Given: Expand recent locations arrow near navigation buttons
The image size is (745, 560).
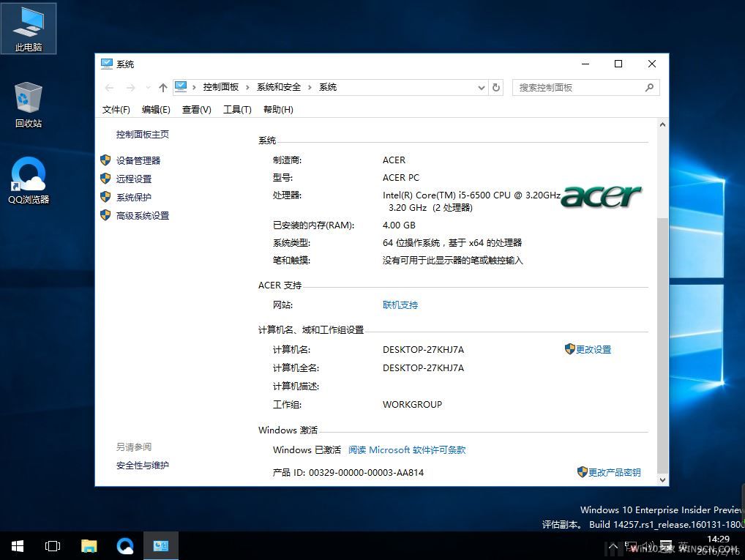Looking at the screenshot, I should tap(148, 87).
